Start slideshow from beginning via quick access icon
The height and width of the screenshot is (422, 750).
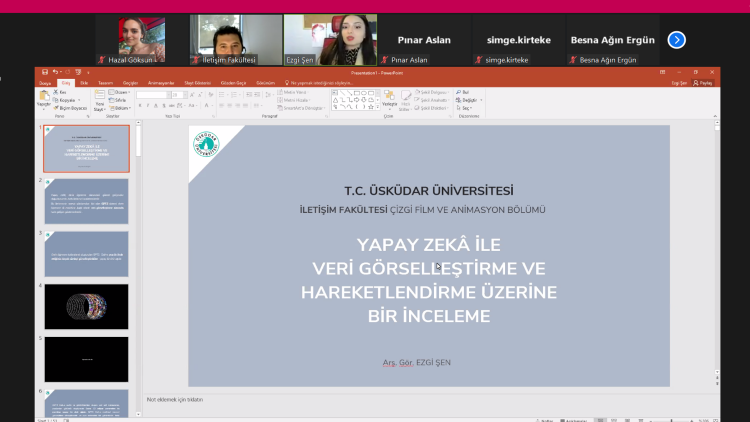click(78, 72)
